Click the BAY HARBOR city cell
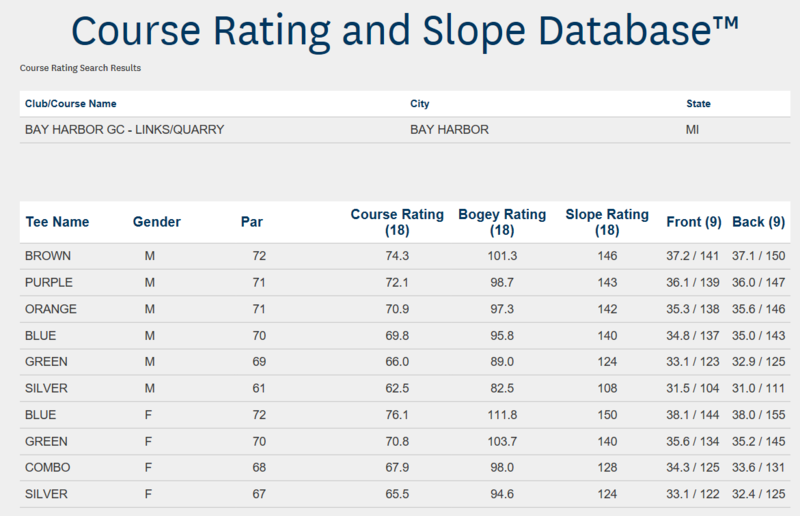 (449, 129)
